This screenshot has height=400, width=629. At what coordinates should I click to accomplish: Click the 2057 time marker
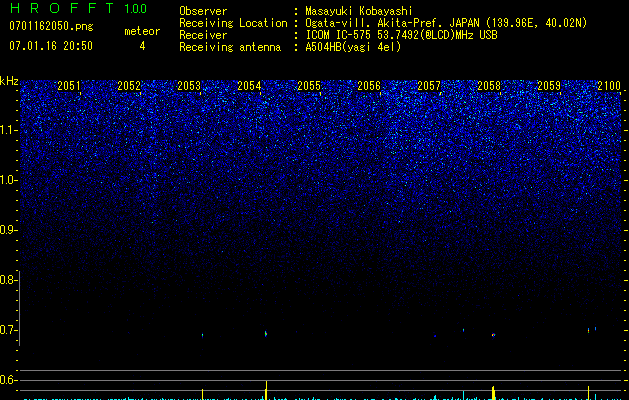[429, 86]
